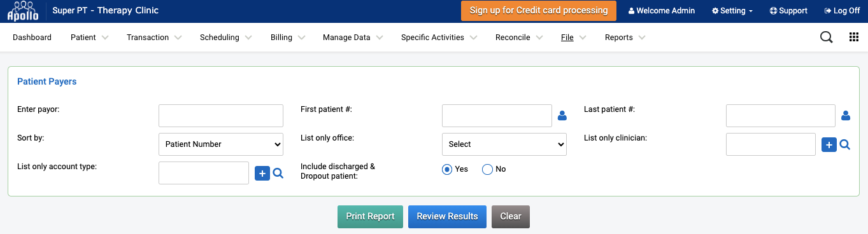Screen dimensions: 868x234
Task: Open the search magnifier in navigation bar
Action: click(x=826, y=38)
